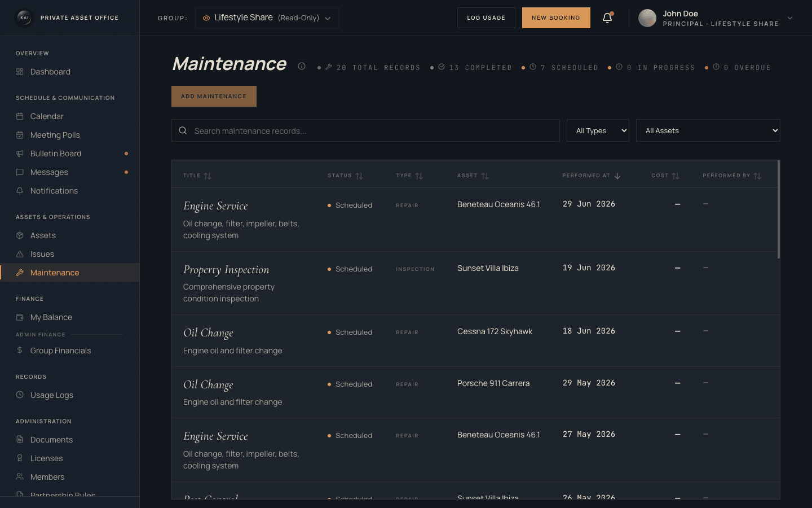812x508 pixels.
Task: Click the Assets cube icon in sidebar
Action: tap(20, 235)
